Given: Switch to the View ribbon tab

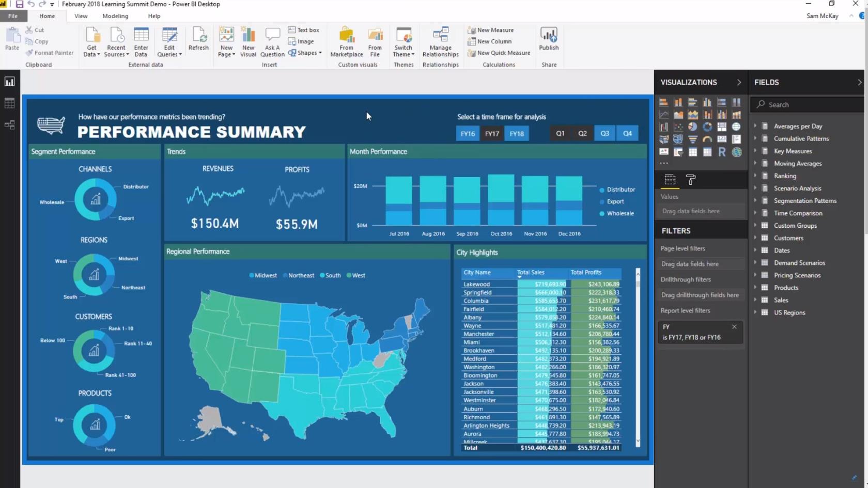Looking at the screenshot, I should pyautogui.click(x=81, y=16).
